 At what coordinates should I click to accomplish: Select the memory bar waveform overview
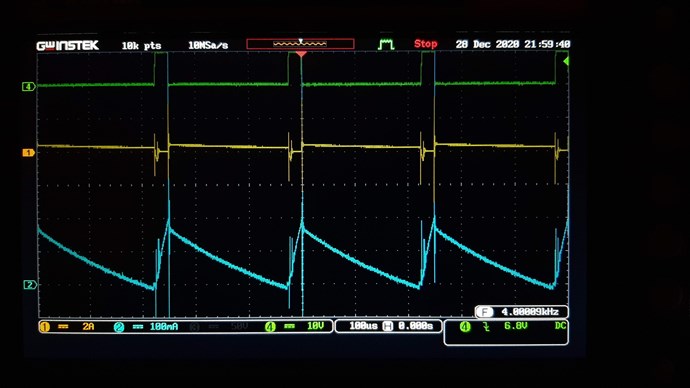pyautogui.click(x=300, y=44)
